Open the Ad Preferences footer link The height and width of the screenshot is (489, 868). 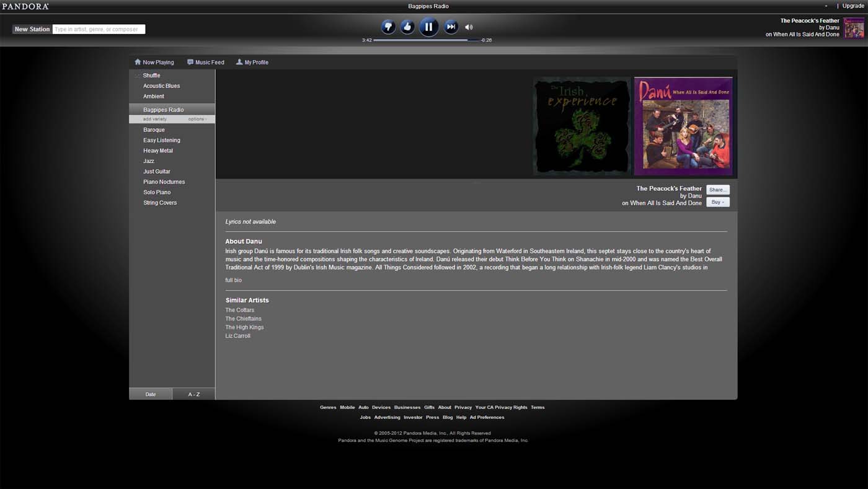(x=487, y=418)
